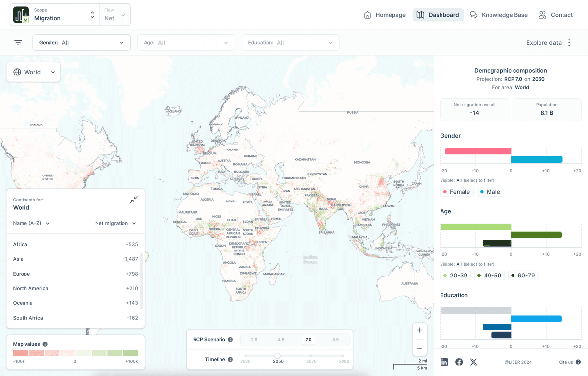The image size is (588, 376).
Task: Select RCP scenario 4.5
Action: coord(281,340)
